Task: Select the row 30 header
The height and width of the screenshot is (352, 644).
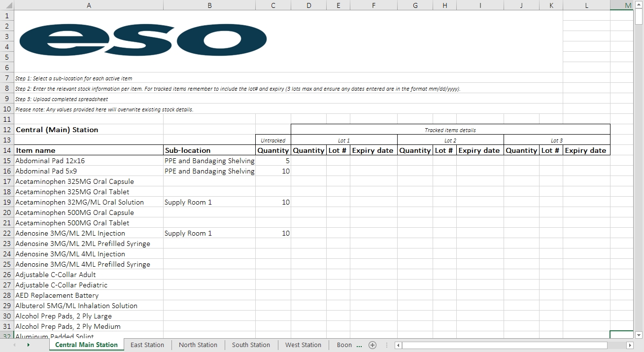Action: click(7, 316)
